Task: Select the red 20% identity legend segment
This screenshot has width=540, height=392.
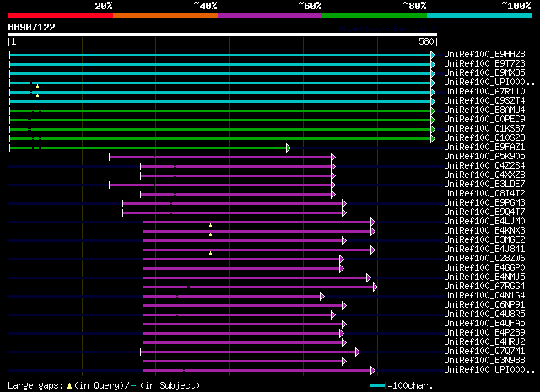Action: 61,15
